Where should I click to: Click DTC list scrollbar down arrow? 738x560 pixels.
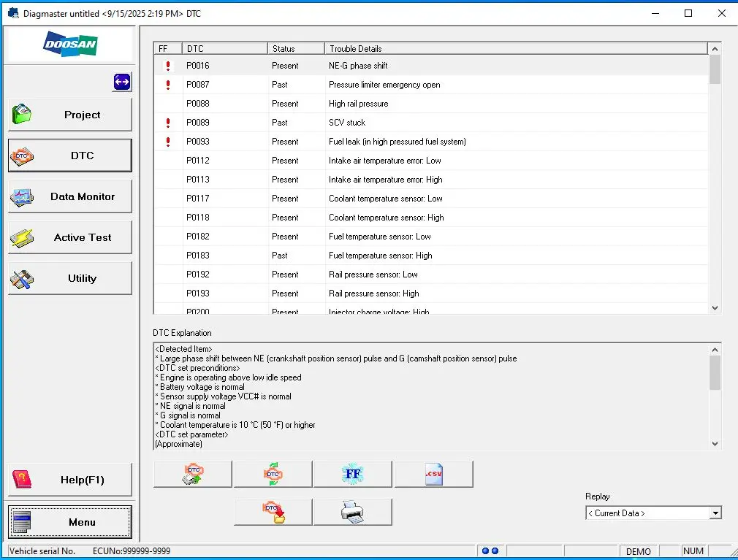pos(715,308)
